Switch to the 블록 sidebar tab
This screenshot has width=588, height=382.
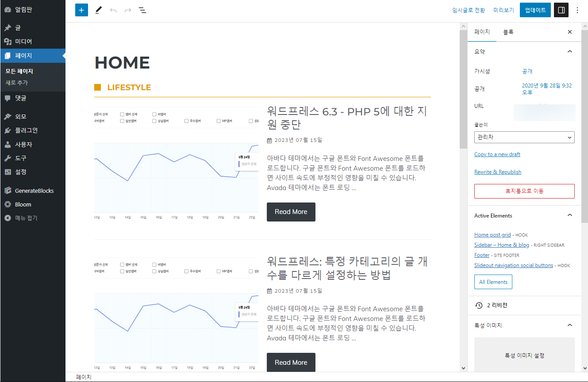point(508,32)
